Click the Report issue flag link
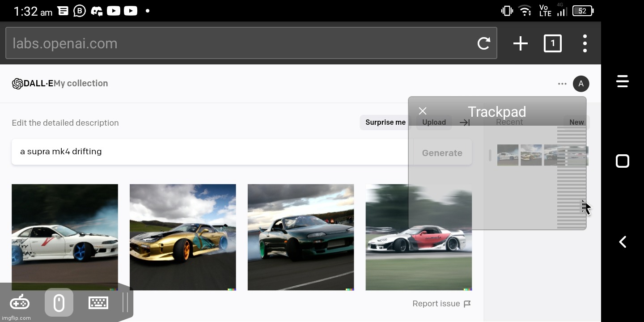Image resolution: width=644 pixels, height=322 pixels. click(x=441, y=304)
